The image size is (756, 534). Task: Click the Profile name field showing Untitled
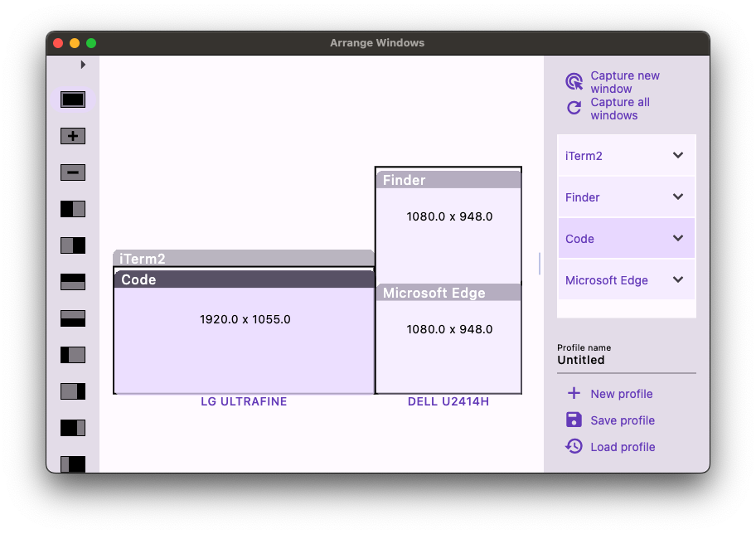tap(627, 360)
